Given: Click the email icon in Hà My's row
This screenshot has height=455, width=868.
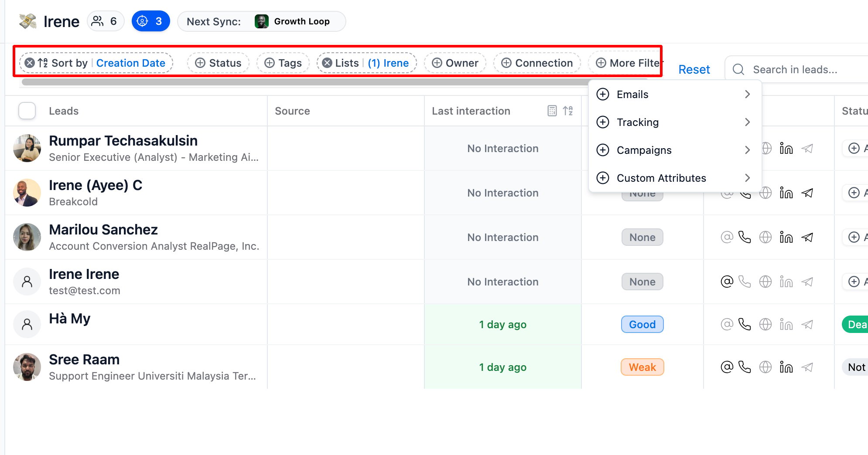Looking at the screenshot, I should [727, 325].
